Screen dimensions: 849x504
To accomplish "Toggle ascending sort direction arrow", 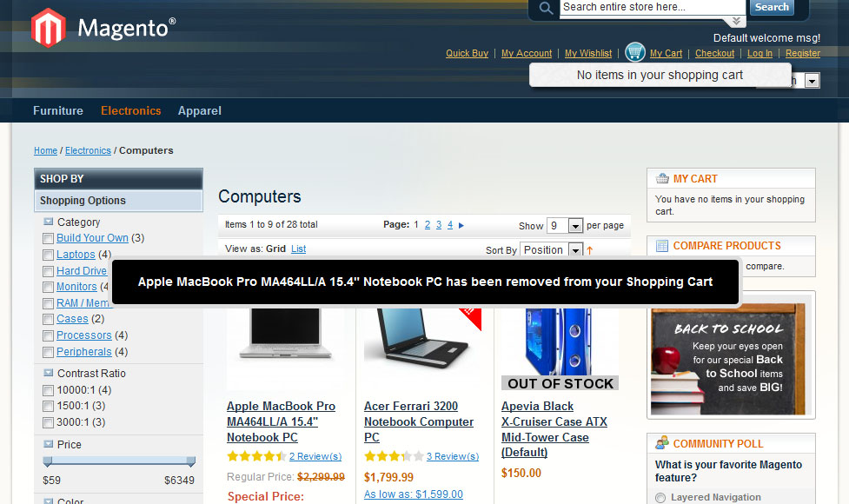I will [x=590, y=250].
